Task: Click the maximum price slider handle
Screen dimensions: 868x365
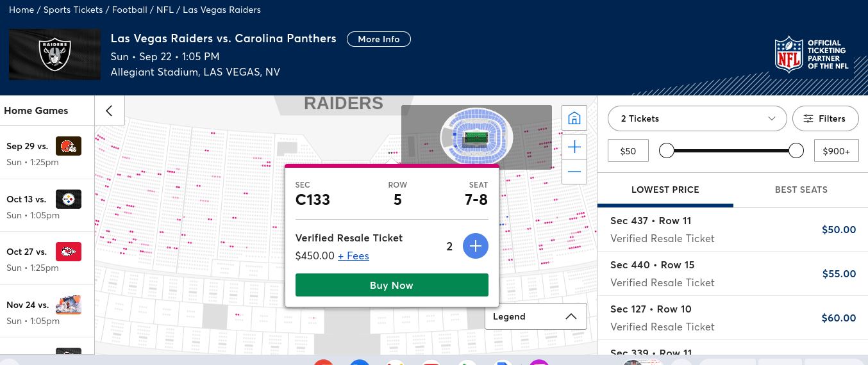Action: tap(796, 150)
